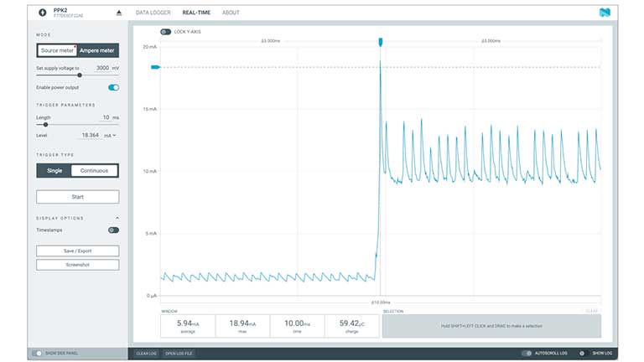Click the PPK2 device name
This screenshot has height=362, width=644.
60,10
